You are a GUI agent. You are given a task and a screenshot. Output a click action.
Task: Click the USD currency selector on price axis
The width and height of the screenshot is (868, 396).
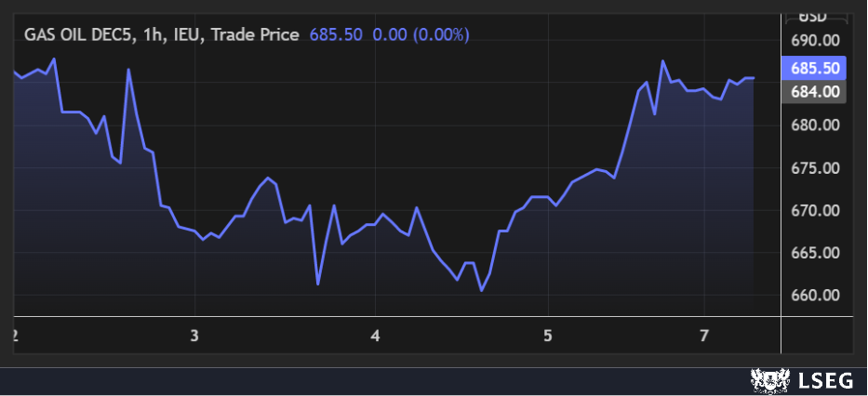[x=813, y=16]
